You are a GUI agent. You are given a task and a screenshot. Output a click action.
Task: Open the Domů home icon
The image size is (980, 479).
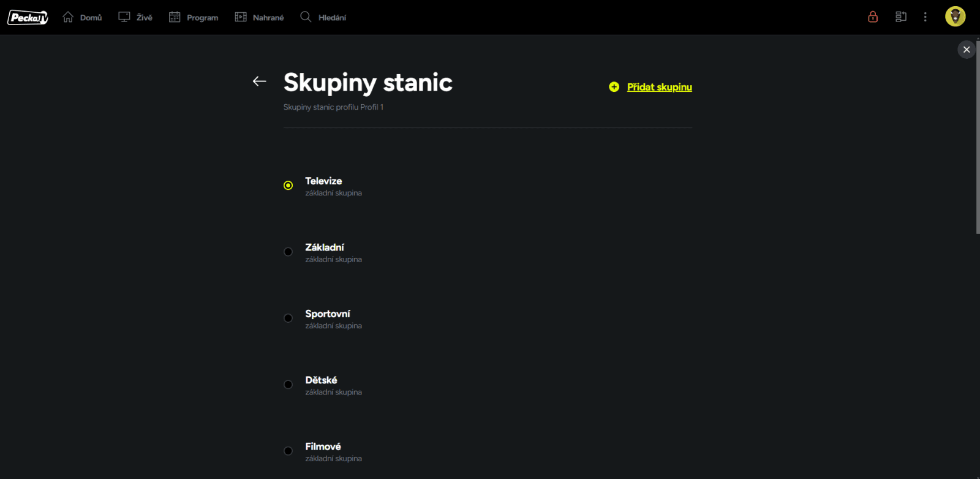(x=68, y=17)
